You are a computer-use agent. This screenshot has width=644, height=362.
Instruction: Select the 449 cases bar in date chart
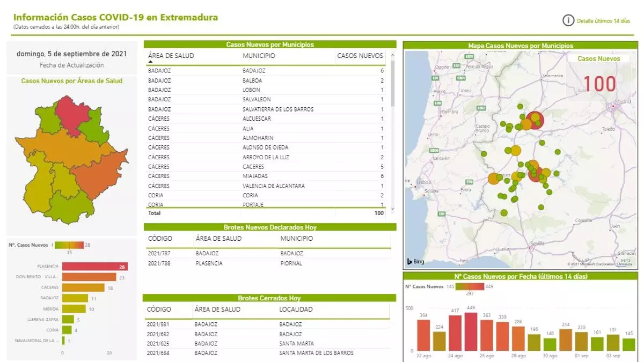click(471, 331)
